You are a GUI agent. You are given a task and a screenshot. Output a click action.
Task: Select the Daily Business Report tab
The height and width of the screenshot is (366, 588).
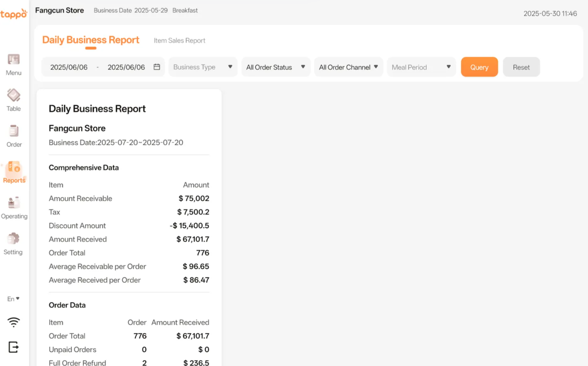[x=91, y=40]
